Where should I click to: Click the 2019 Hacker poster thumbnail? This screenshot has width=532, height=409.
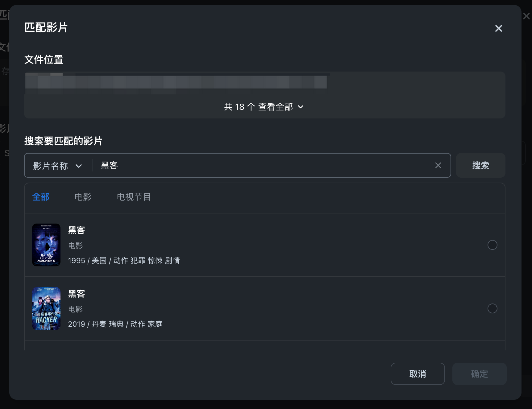coord(46,308)
